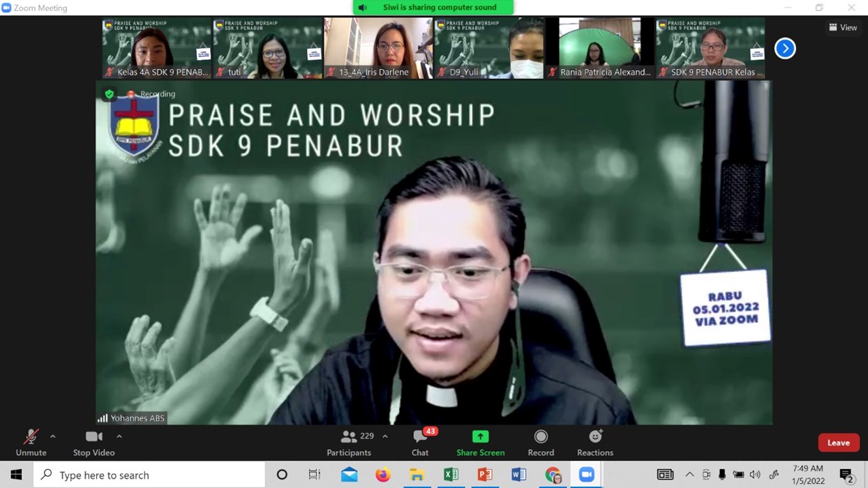
Task: Select the tuti participant thumbnail
Action: pyautogui.click(x=267, y=48)
